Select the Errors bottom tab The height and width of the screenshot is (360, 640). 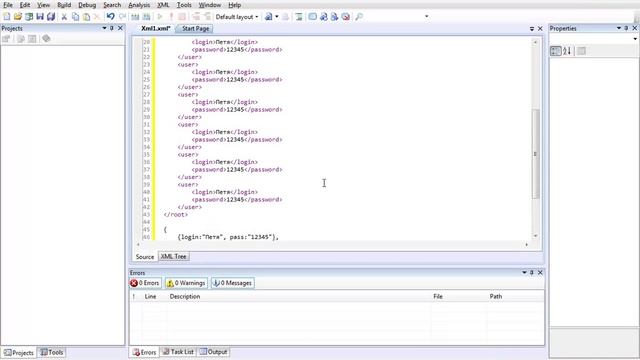[144, 352]
